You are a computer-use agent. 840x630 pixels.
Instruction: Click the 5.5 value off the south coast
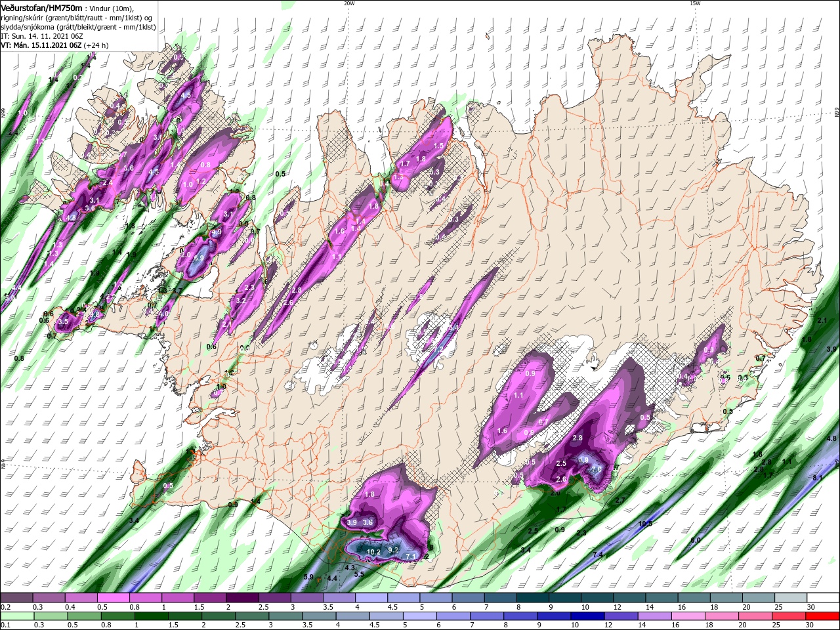point(359,574)
